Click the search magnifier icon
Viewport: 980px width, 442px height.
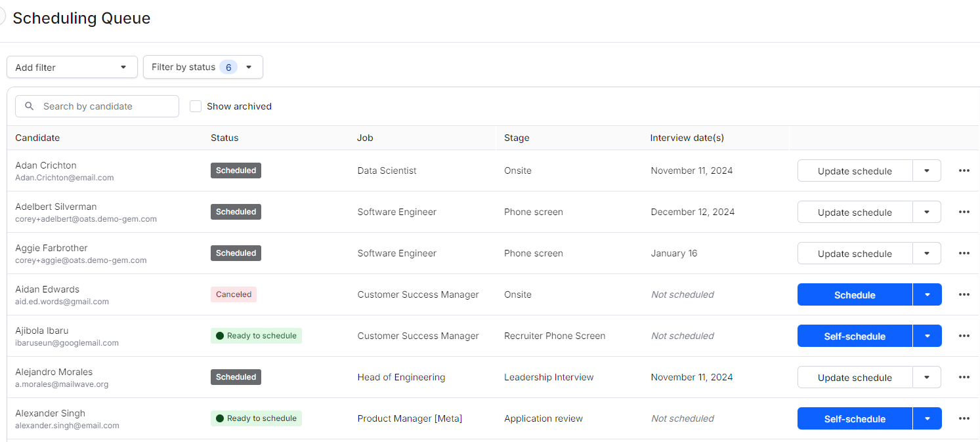(29, 106)
